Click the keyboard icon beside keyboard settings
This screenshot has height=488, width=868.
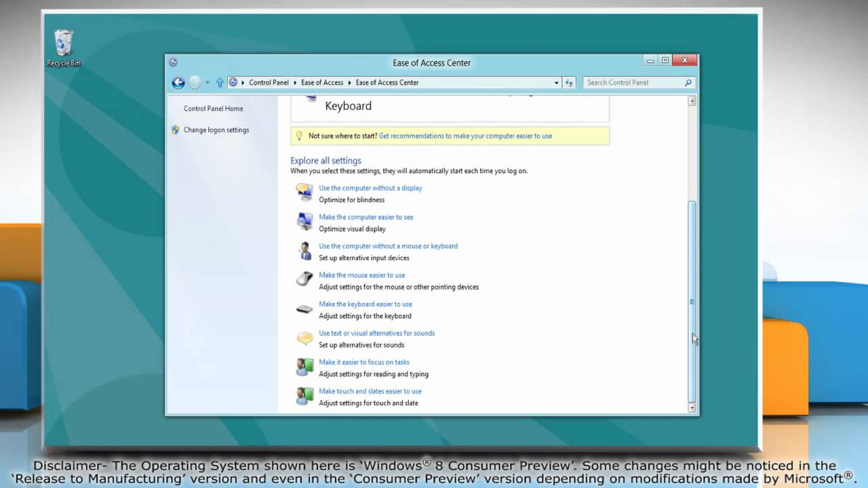pyautogui.click(x=304, y=309)
